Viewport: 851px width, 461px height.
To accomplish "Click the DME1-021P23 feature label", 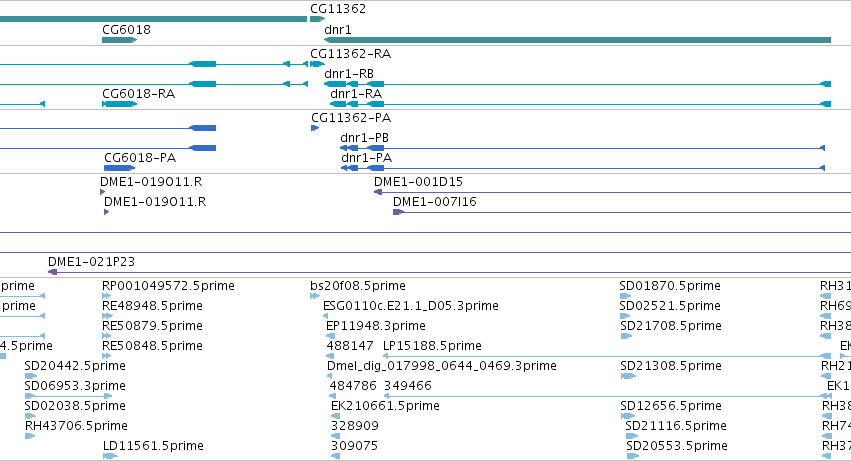I will coord(91,261).
